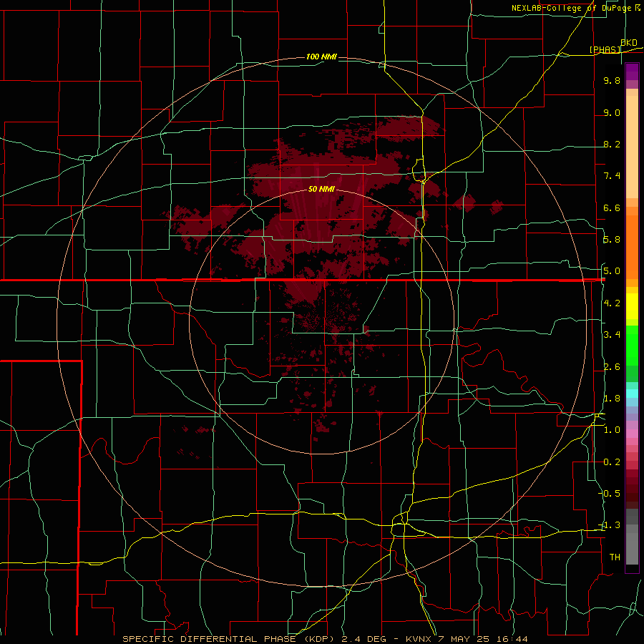
Task: Select the orange segment of the color scale
Action: click(x=632, y=246)
